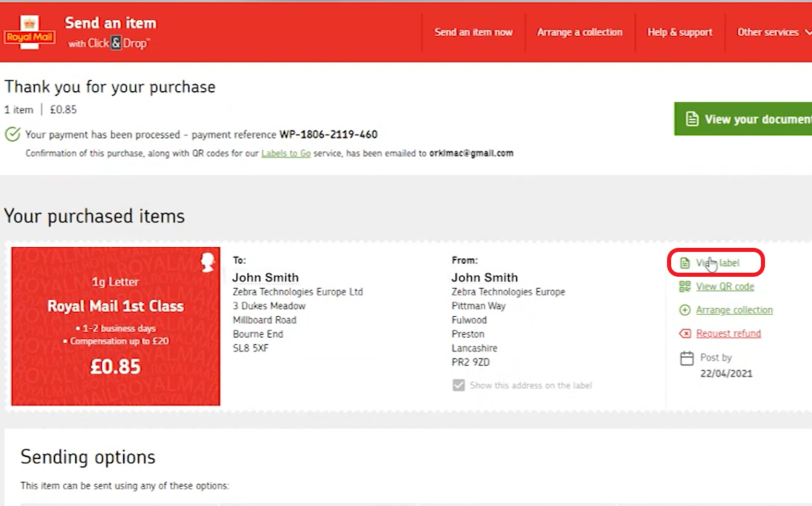The image size is (812, 506).
Task: Open Arrange a collection in top navigation
Action: [580, 32]
